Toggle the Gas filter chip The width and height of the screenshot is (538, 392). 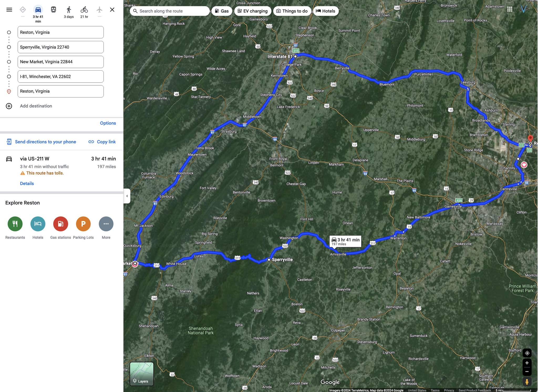tap(222, 11)
